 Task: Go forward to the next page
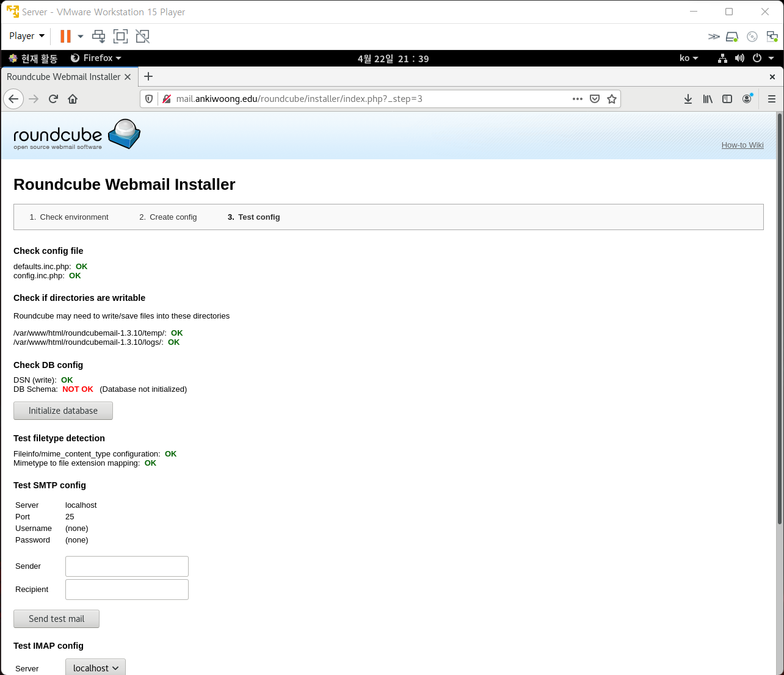34,99
